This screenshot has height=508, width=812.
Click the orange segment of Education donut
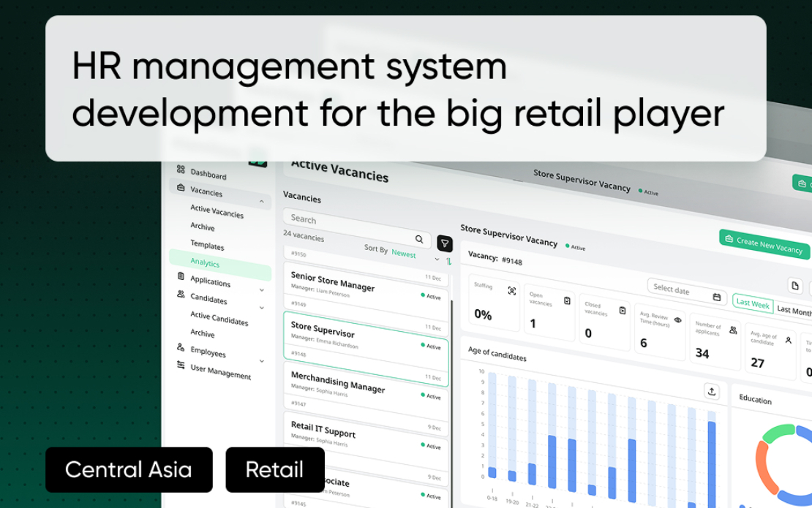click(765, 466)
